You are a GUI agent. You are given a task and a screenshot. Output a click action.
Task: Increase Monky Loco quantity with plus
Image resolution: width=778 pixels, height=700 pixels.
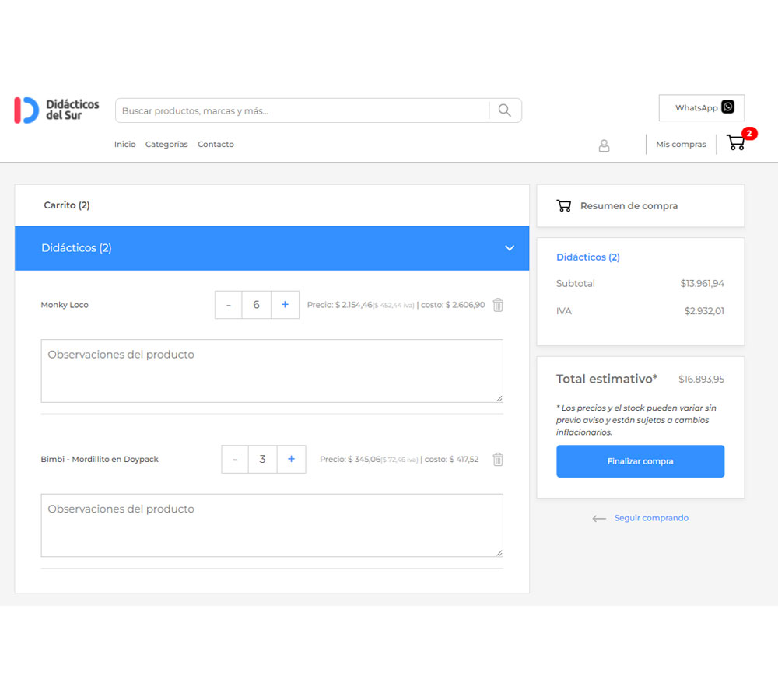point(285,305)
